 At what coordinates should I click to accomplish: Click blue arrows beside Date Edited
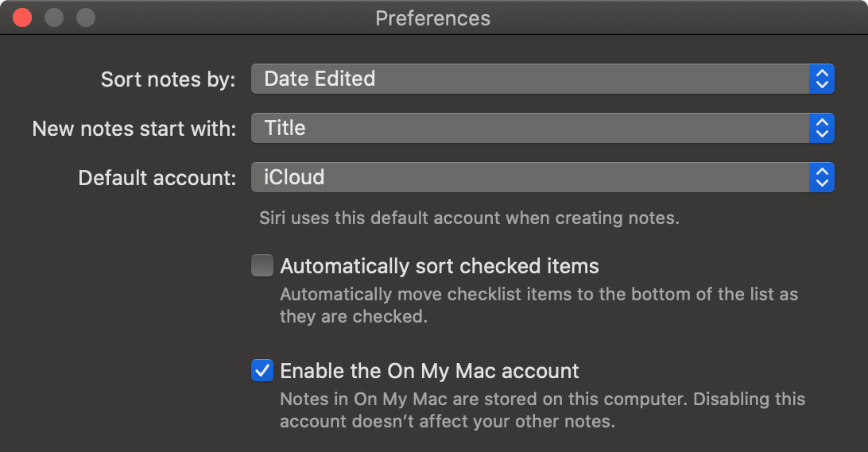[x=822, y=79]
